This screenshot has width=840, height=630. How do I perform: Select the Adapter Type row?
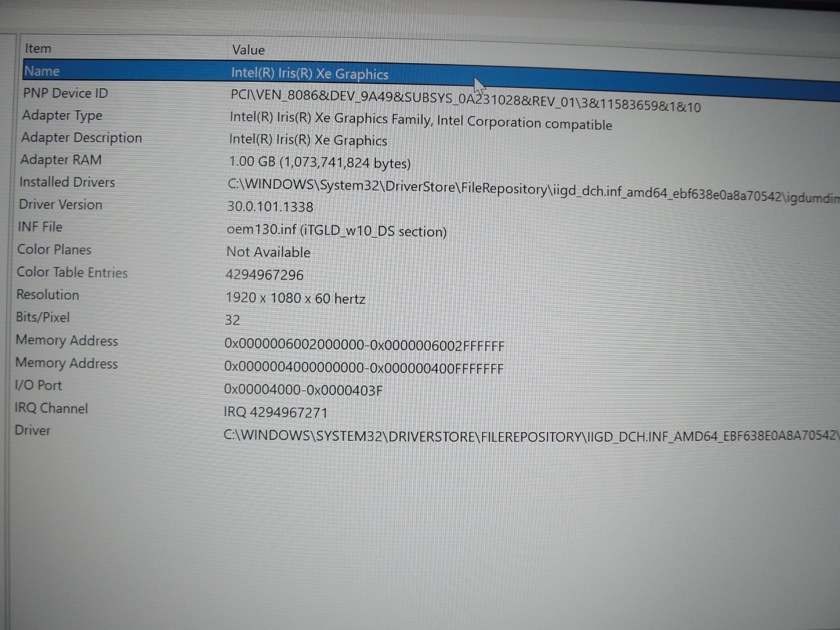pyautogui.click(x=62, y=115)
